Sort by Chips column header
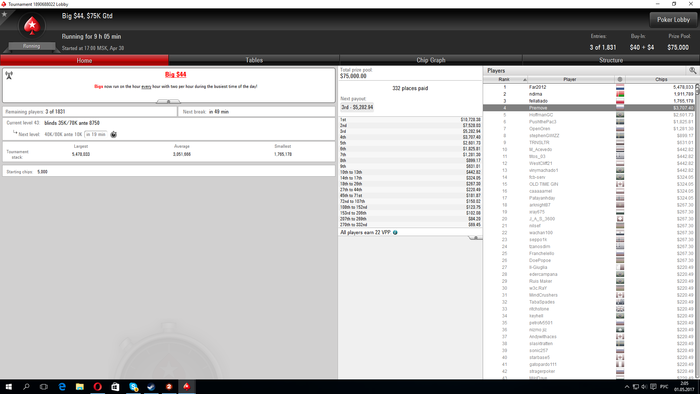This screenshot has width=700, height=394. pyautogui.click(x=661, y=79)
